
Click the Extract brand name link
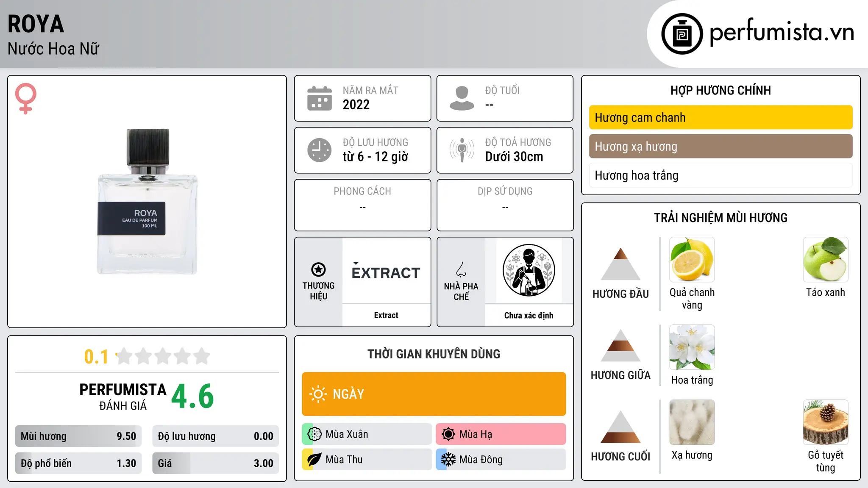click(x=386, y=315)
